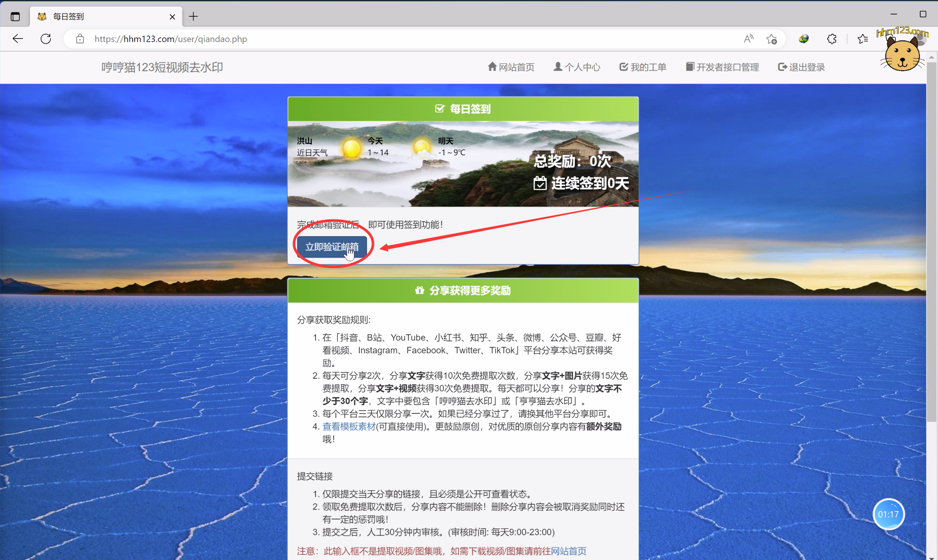Image resolution: width=938 pixels, height=560 pixels.
Task: Click the blue 01:17 timer circle
Action: (x=888, y=514)
